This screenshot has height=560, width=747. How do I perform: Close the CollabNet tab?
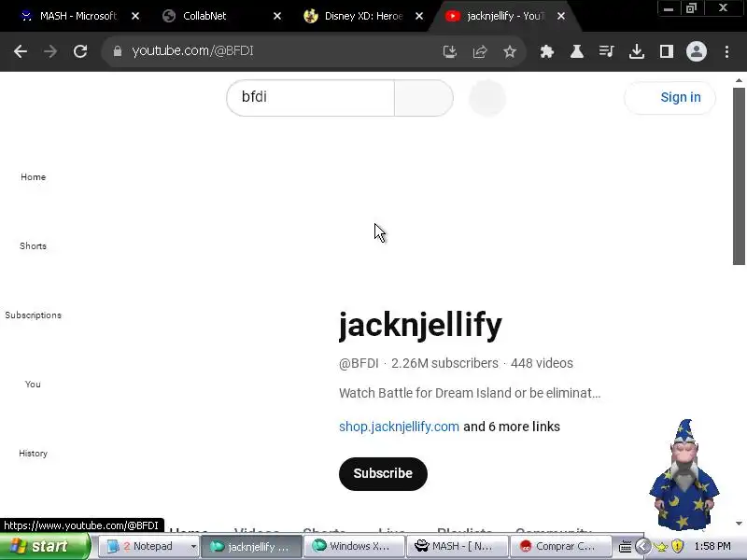click(277, 16)
